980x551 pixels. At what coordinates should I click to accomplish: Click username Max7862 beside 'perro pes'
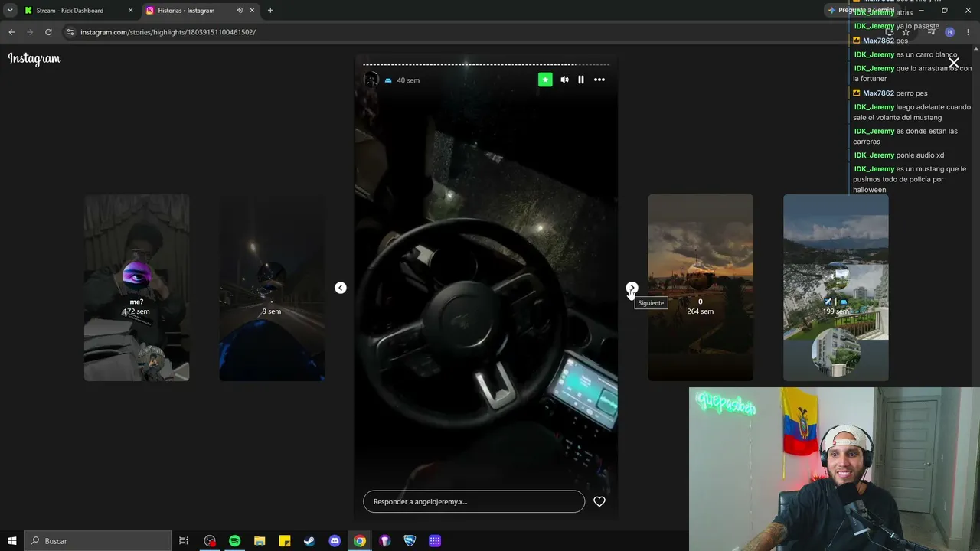(x=878, y=93)
